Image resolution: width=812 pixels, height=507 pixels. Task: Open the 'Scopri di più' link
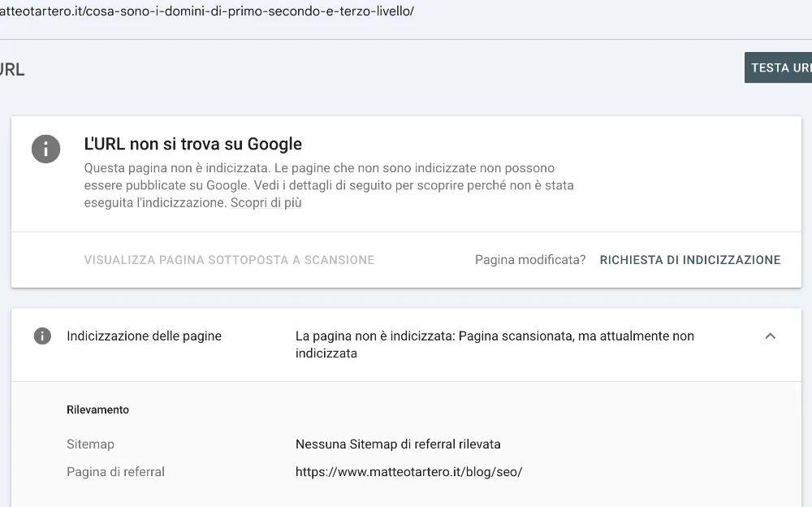click(266, 203)
